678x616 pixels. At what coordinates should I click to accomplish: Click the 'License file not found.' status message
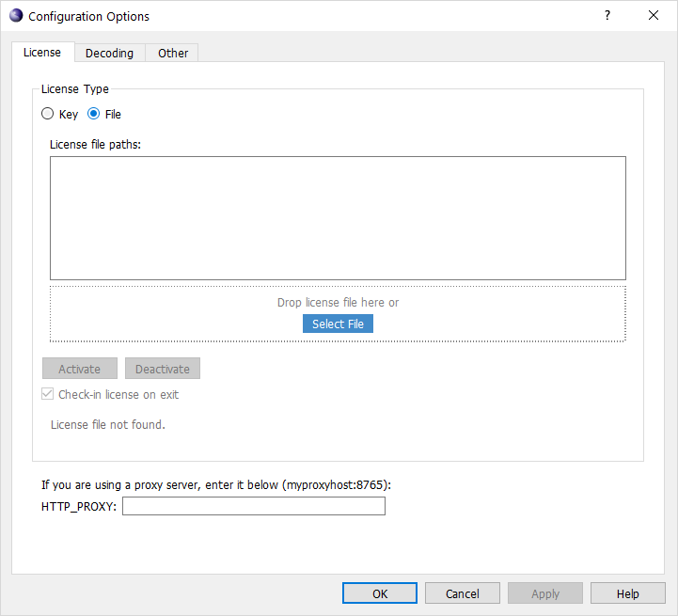[x=107, y=425]
